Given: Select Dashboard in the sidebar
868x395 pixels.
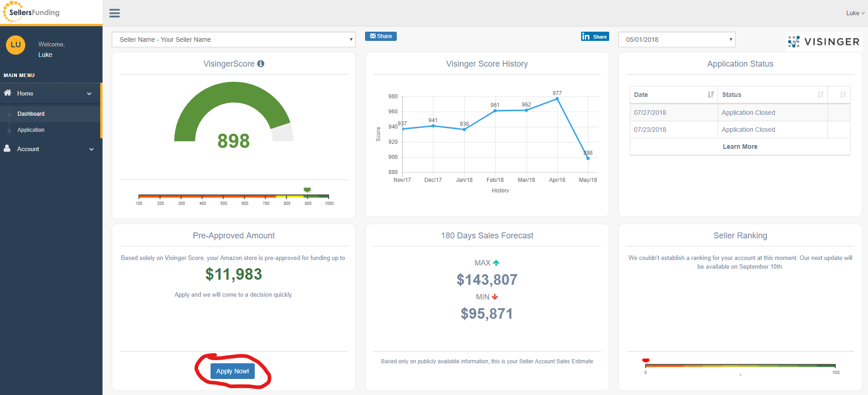Looking at the screenshot, I should pyautogui.click(x=31, y=114).
